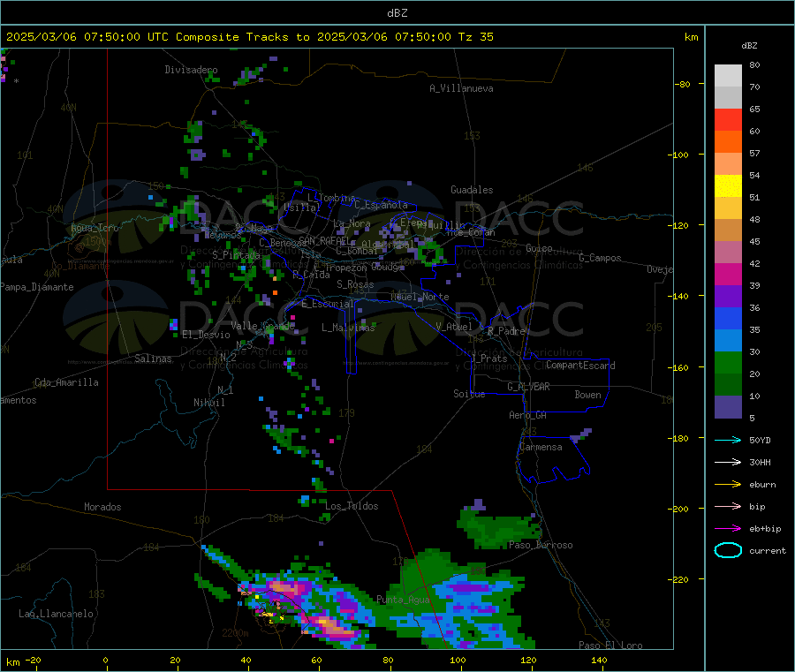Click the cyan 'current' ellipse legend icon

[728, 550]
